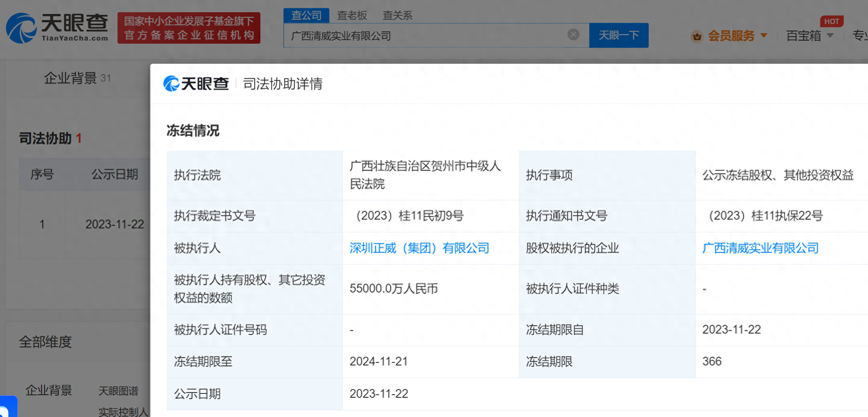Click the 公示日期 column header in background table
The image size is (868, 417).
(x=114, y=174)
